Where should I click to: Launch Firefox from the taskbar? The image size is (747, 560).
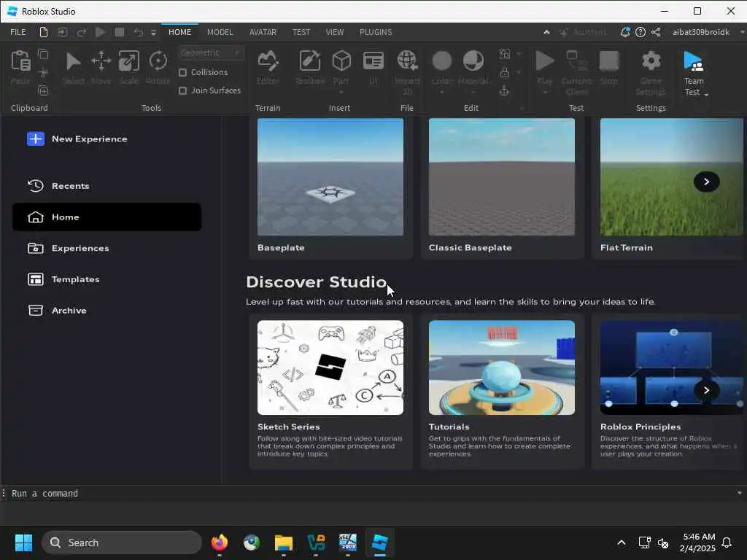pos(219,542)
